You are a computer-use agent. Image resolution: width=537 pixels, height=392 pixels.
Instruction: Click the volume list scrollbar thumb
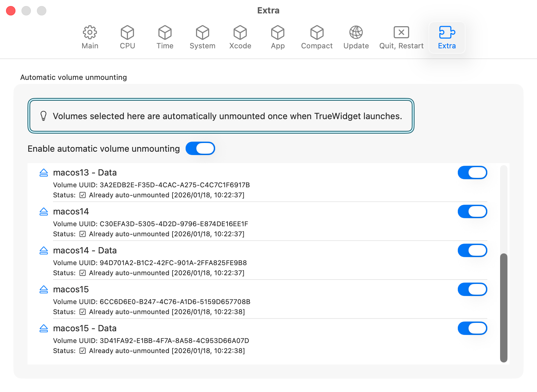(x=503, y=307)
